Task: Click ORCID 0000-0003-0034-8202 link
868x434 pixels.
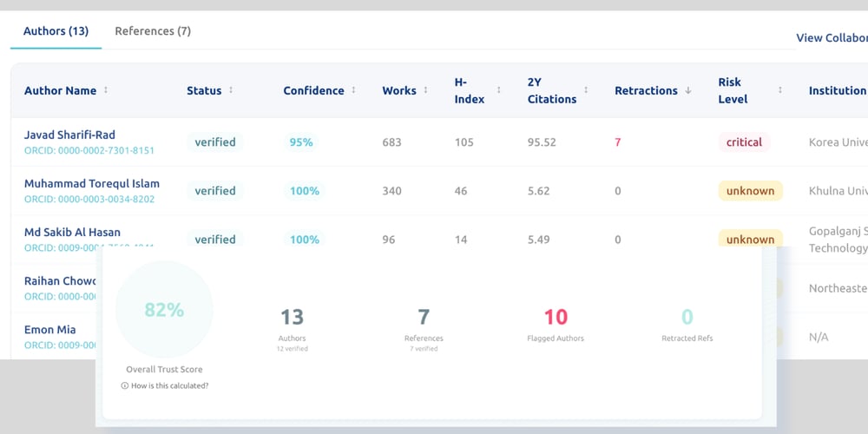Action: click(x=89, y=199)
